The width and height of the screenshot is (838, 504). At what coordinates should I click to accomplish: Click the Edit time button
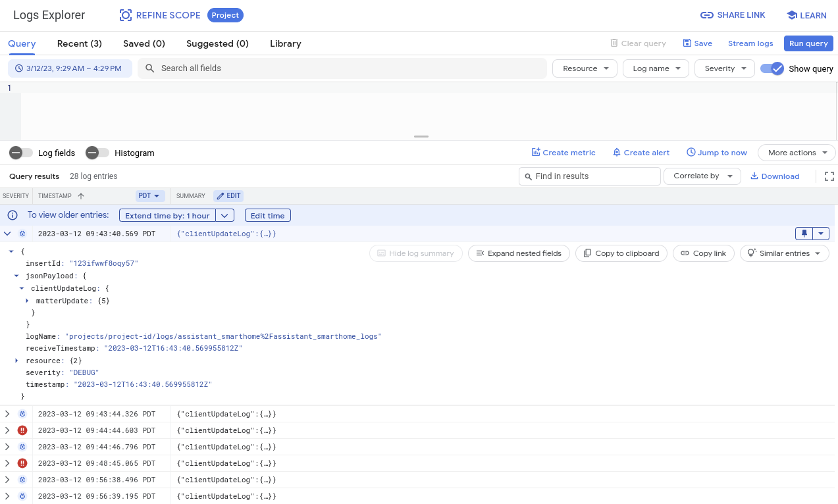(267, 215)
